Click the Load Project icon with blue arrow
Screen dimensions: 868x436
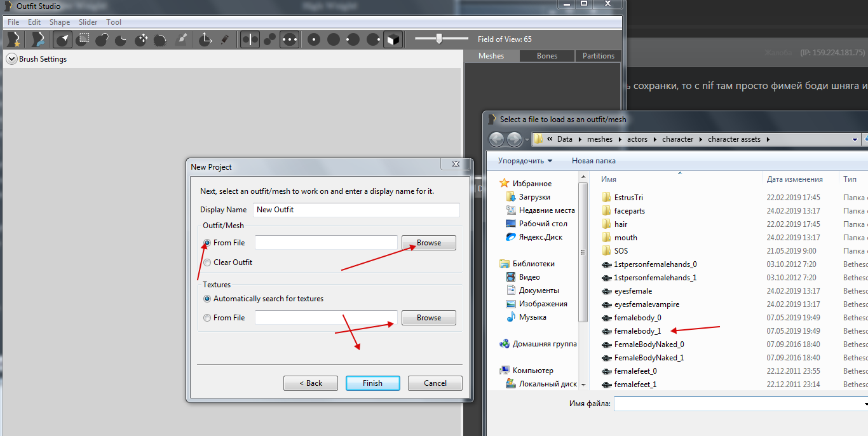(38, 39)
